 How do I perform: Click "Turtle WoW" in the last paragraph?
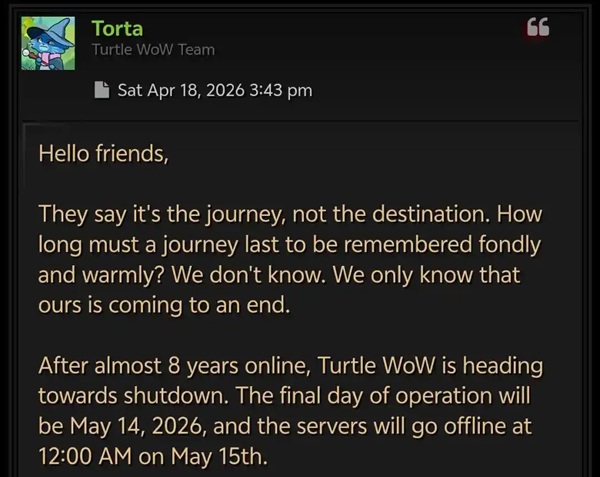(x=377, y=365)
